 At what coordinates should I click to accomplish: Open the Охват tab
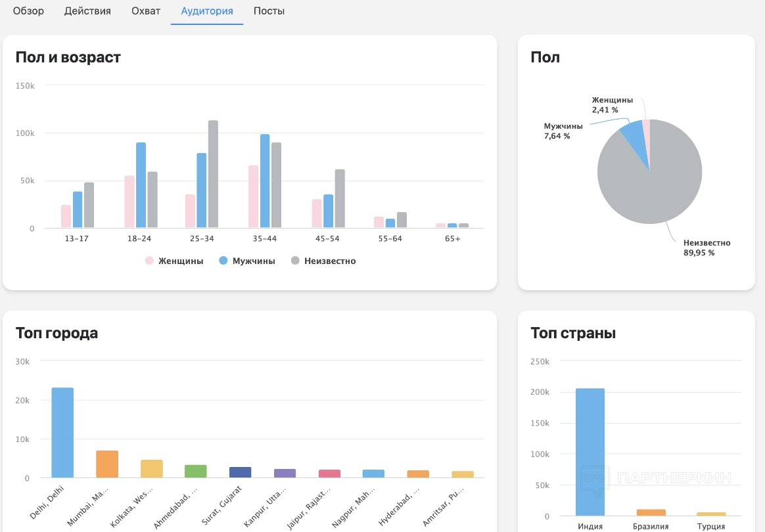(x=146, y=11)
